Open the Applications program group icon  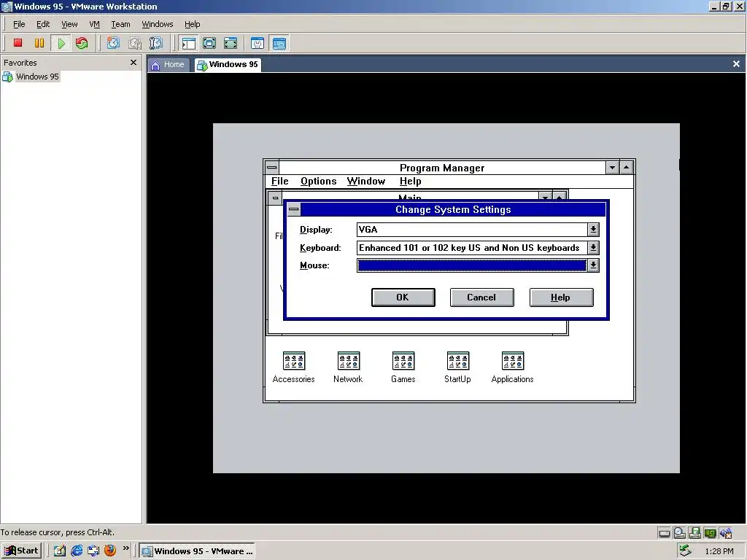pos(513,367)
